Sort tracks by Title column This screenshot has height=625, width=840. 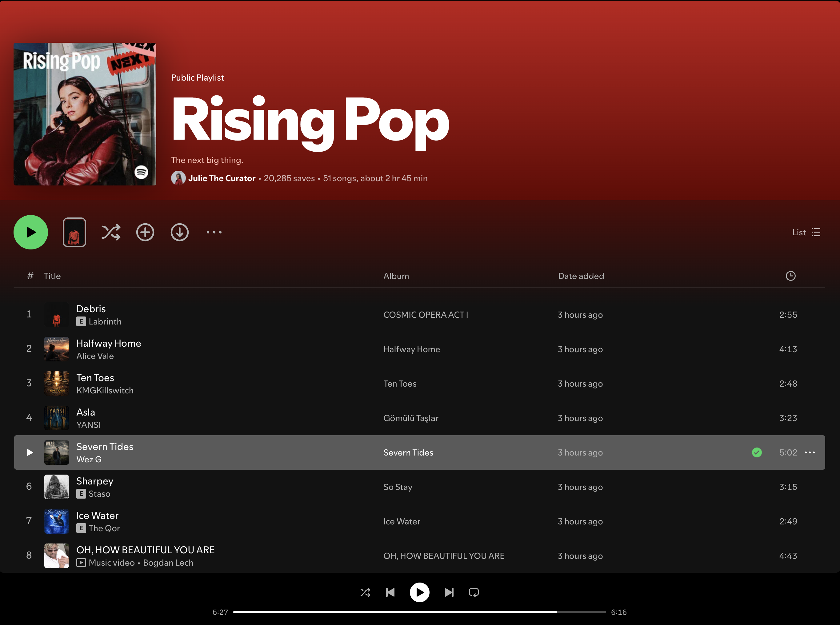tap(52, 276)
